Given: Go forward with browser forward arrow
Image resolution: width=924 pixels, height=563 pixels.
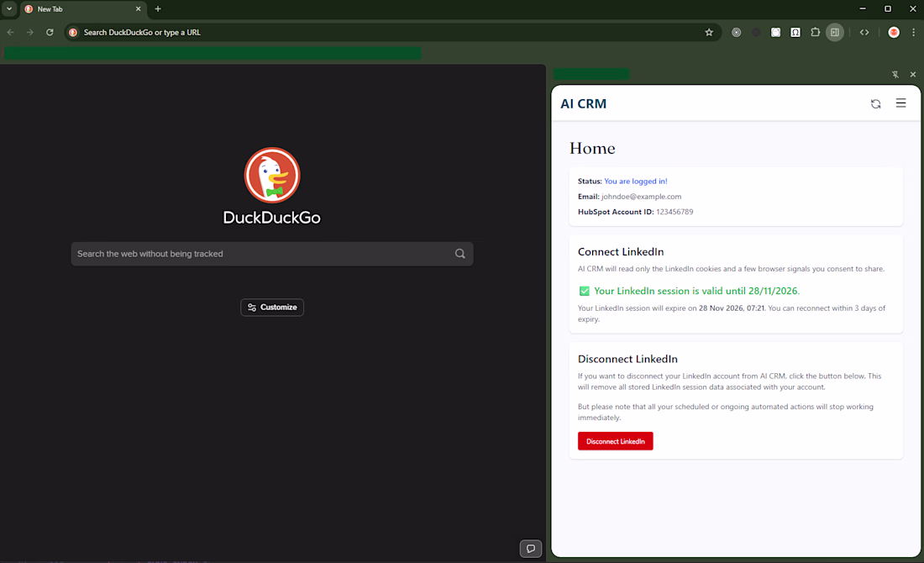Looking at the screenshot, I should pyautogui.click(x=30, y=33).
